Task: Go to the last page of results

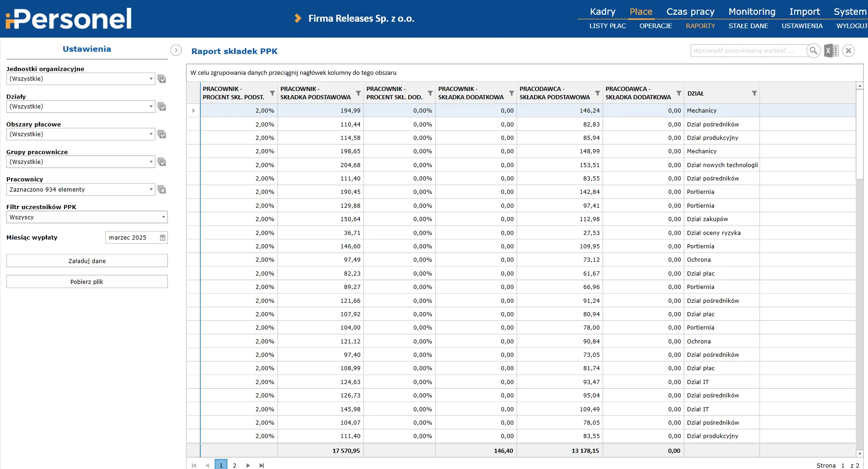Action: tap(262, 465)
